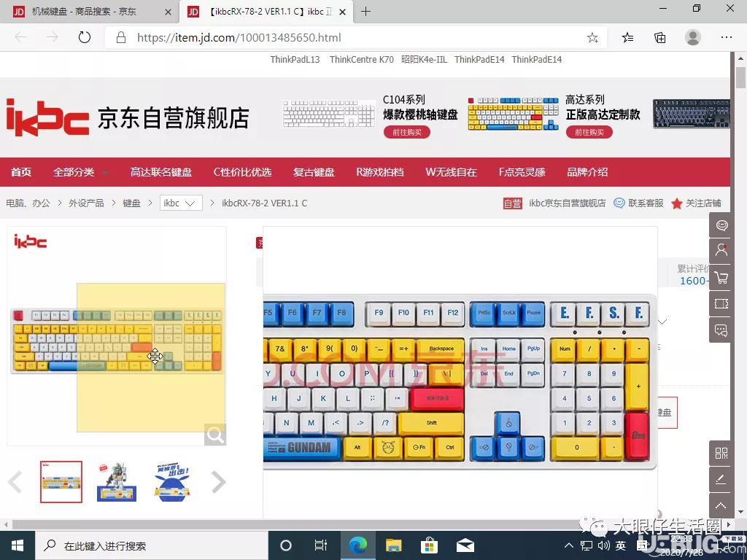Viewport: 747px width, 560px height.
Task: Close the ikbcRX-78-2 product tab
Action: point(342,12)
